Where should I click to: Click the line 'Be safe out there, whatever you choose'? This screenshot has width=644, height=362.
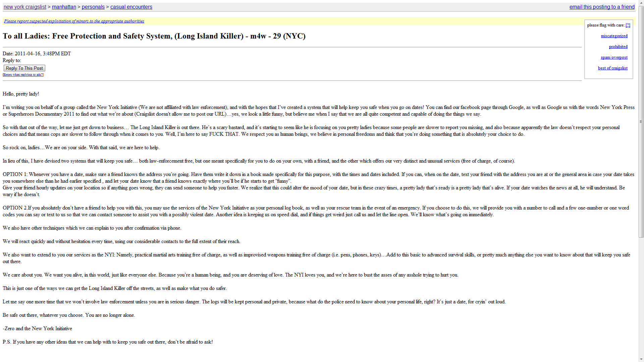[x=69, y=315]
